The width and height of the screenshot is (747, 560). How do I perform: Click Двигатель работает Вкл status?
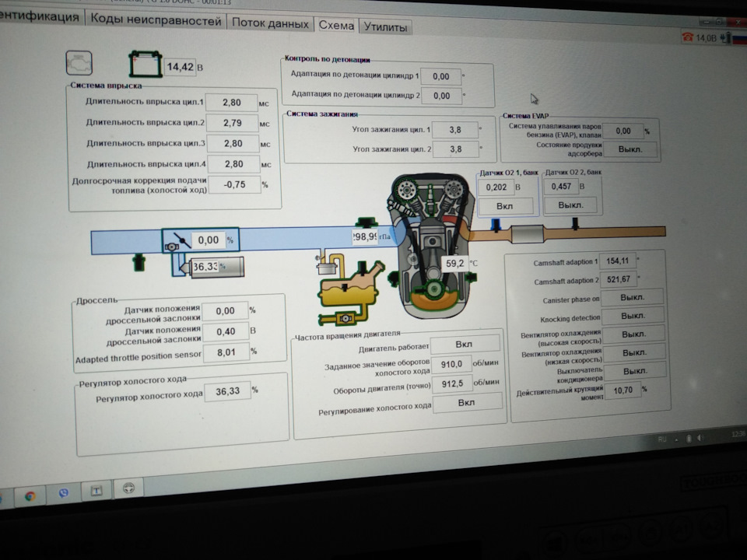point(465,344)
